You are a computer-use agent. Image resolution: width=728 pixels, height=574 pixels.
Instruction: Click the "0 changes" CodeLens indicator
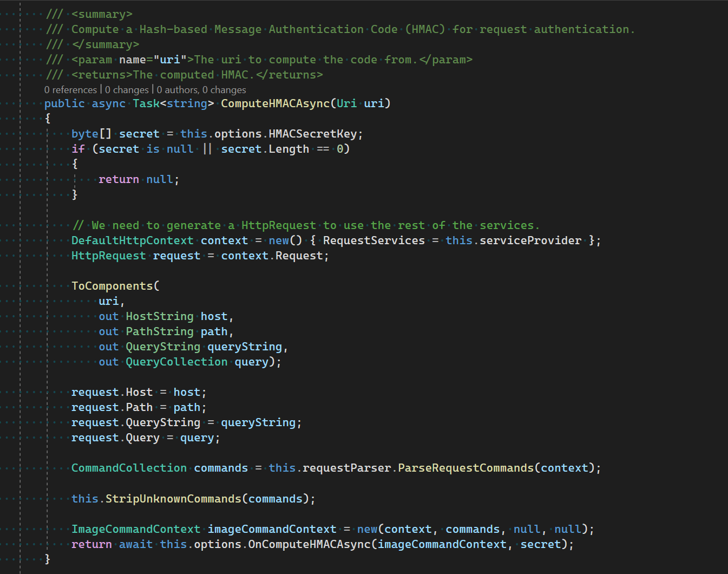pyautogui.click(x=127, y=89)
